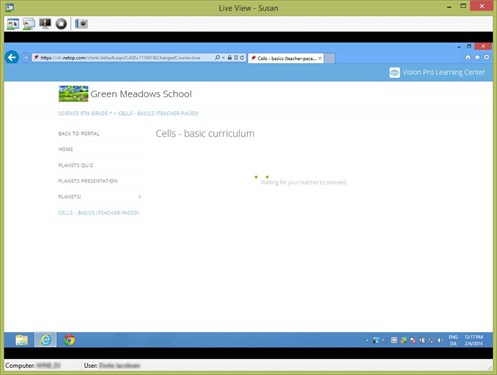The height and width of the screenshot is (375, 497).
Task: Go back with the browser back arrow
Action: coord(12,58)
